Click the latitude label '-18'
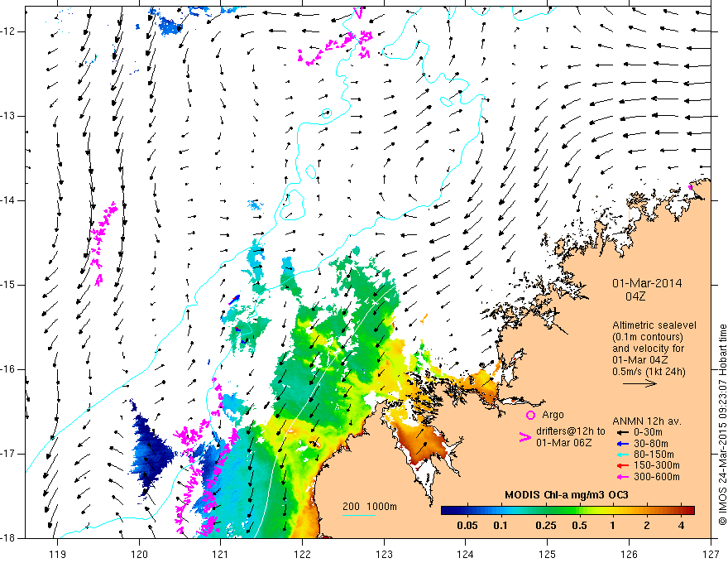 pyautogui.click(x=8, y=538)
